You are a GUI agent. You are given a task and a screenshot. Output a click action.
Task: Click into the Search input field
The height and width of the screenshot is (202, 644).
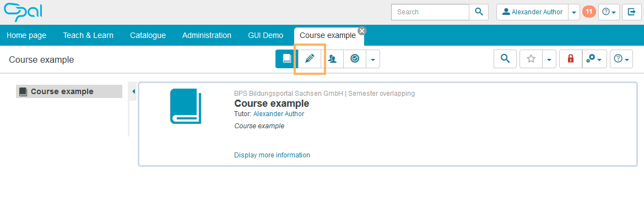430,12
